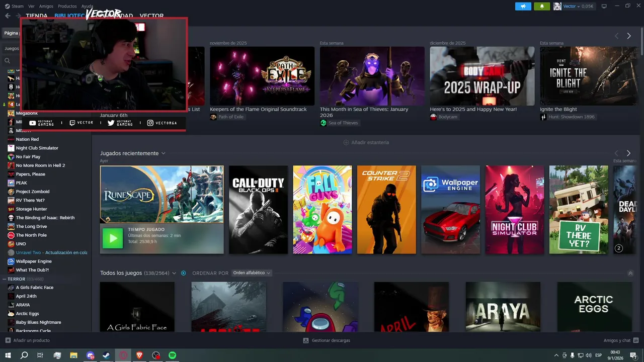Screen dimensions: 644x362
Task: Select Project Zomboid in the sidebar
Action: [x=33, y=192]
